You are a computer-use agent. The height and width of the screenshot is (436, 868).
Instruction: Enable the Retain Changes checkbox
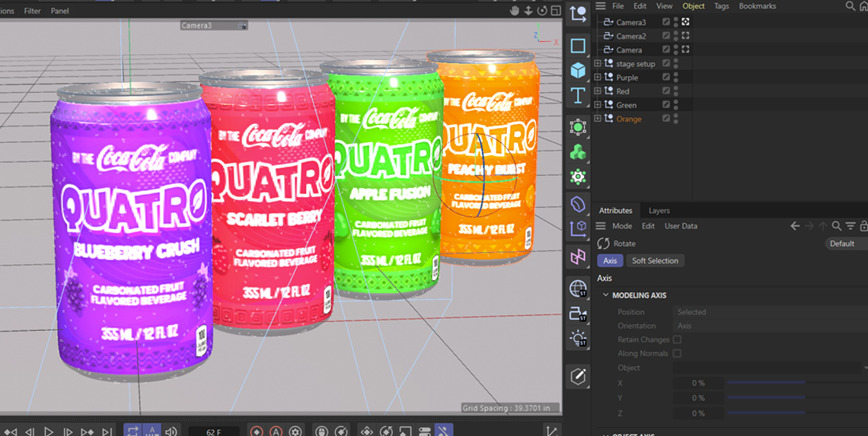[x=677, y=339]
